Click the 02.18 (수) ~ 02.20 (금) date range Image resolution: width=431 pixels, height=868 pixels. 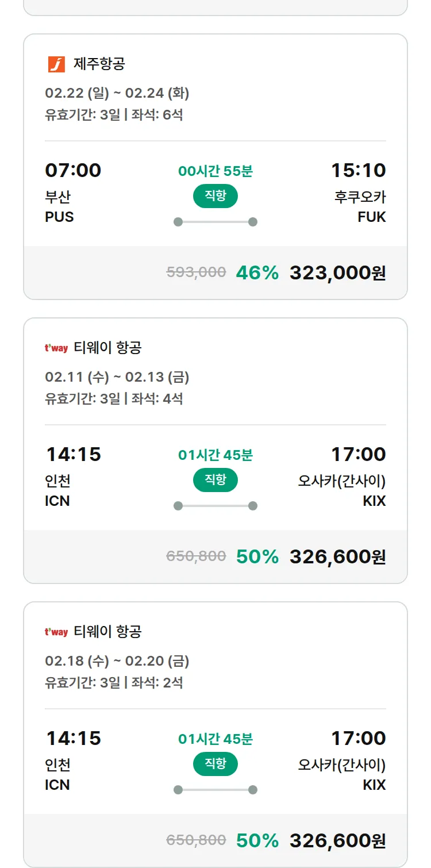tap(117, 660)
